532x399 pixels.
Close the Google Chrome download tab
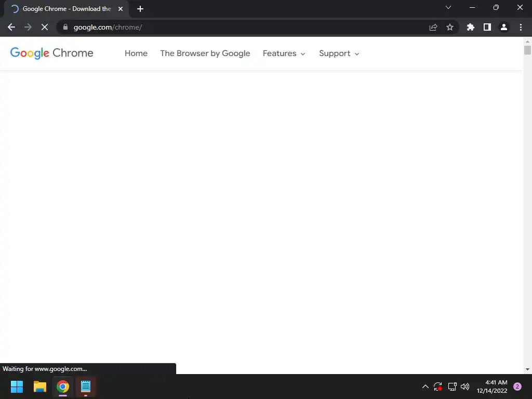click(x=121, y=9)
